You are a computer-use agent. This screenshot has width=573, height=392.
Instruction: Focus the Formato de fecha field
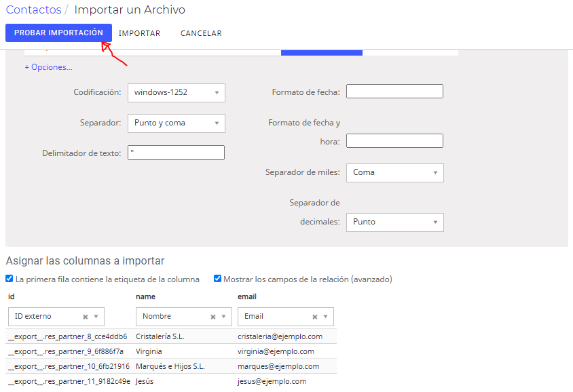(x=394, y=92)
